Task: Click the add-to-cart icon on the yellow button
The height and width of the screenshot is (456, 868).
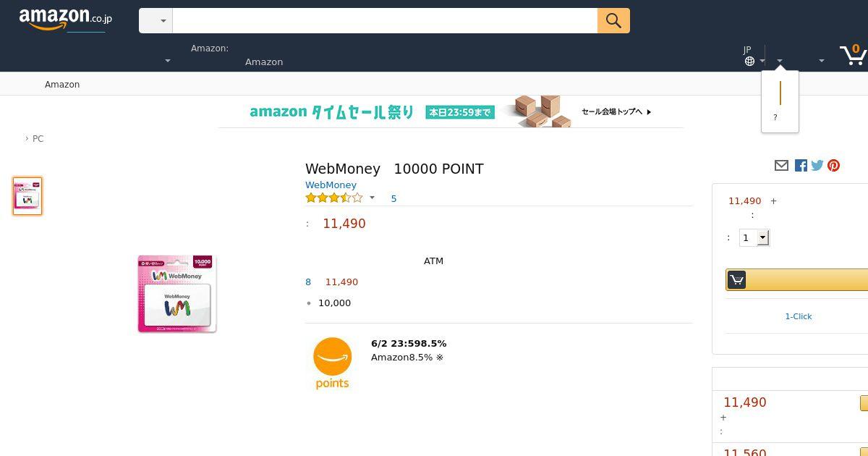Action: [x=736, y=280]
